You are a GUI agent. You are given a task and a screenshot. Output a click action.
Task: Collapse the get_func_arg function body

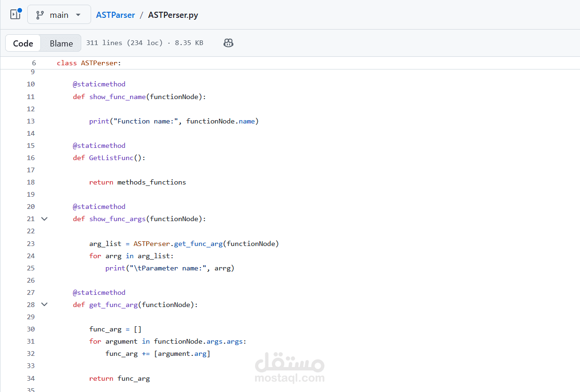point(44,304)
